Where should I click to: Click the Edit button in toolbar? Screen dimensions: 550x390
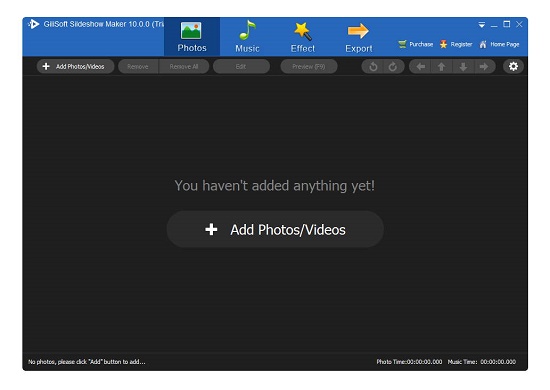(241, 66)
